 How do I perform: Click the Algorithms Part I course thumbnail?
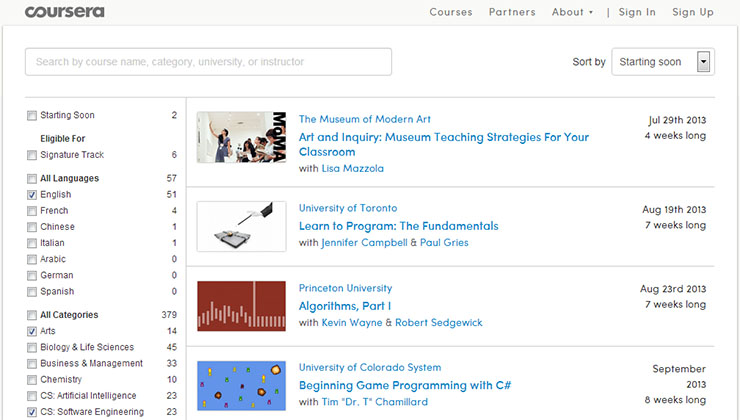point(241,306)
